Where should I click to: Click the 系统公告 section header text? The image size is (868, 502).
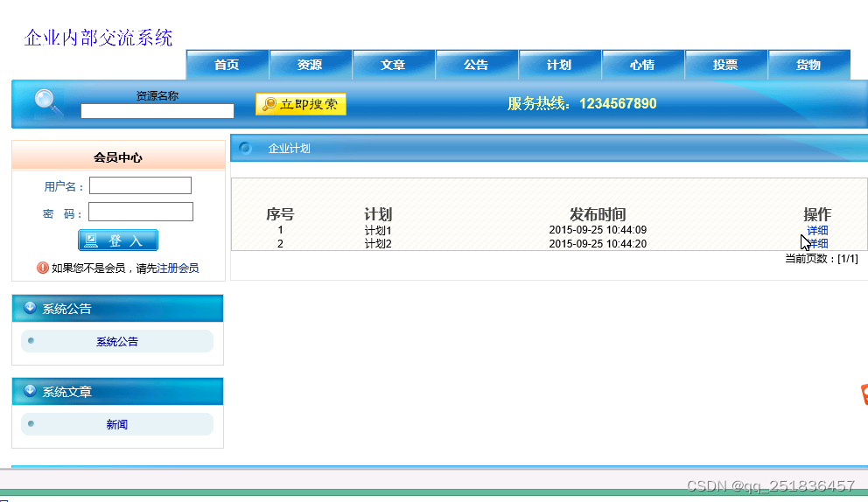(67, 309)
